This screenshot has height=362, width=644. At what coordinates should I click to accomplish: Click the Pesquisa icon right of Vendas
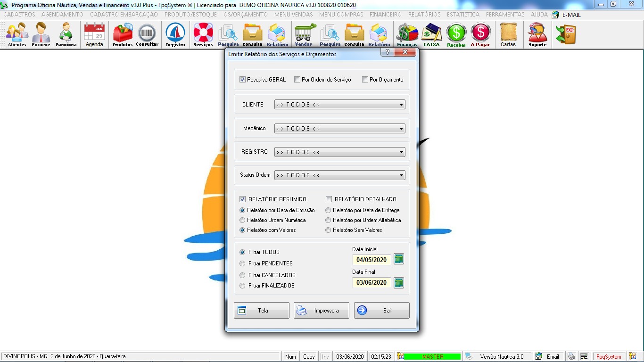[x=330, y=35]
